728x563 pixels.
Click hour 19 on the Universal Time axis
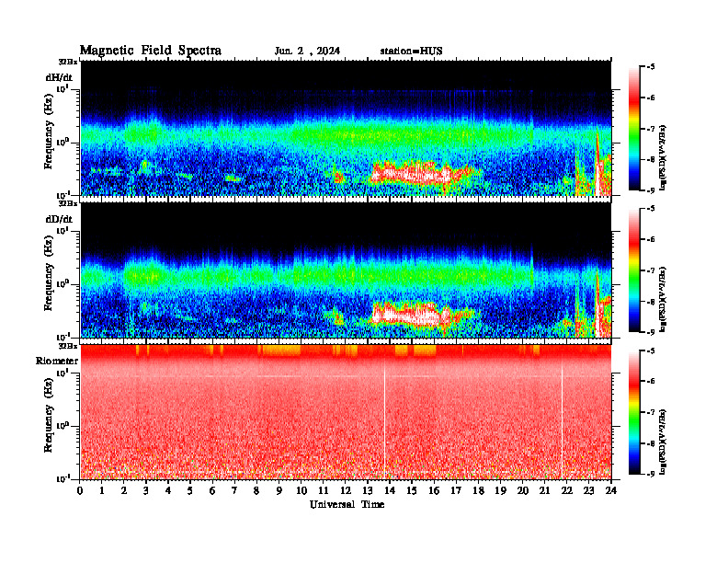coord(500,491)
